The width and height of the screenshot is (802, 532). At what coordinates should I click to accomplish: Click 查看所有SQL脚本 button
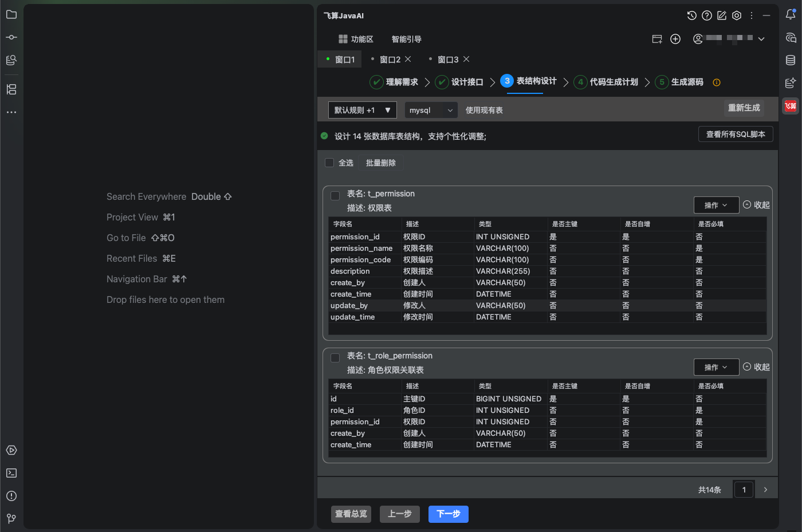click(x=736, y=134)
